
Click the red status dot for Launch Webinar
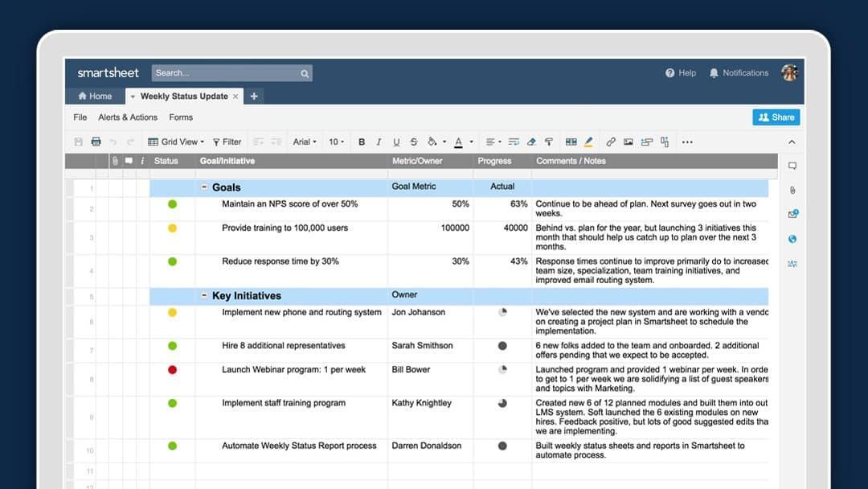[172, 370]
